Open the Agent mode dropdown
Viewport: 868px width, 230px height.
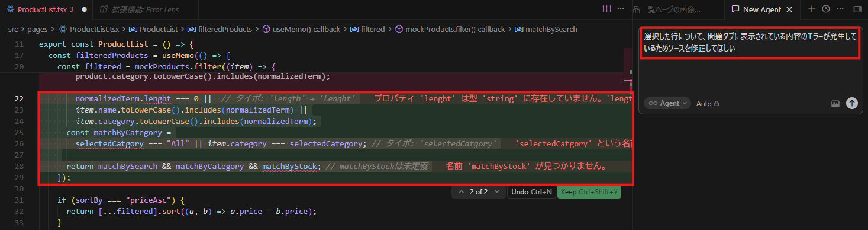click(667, 103)
